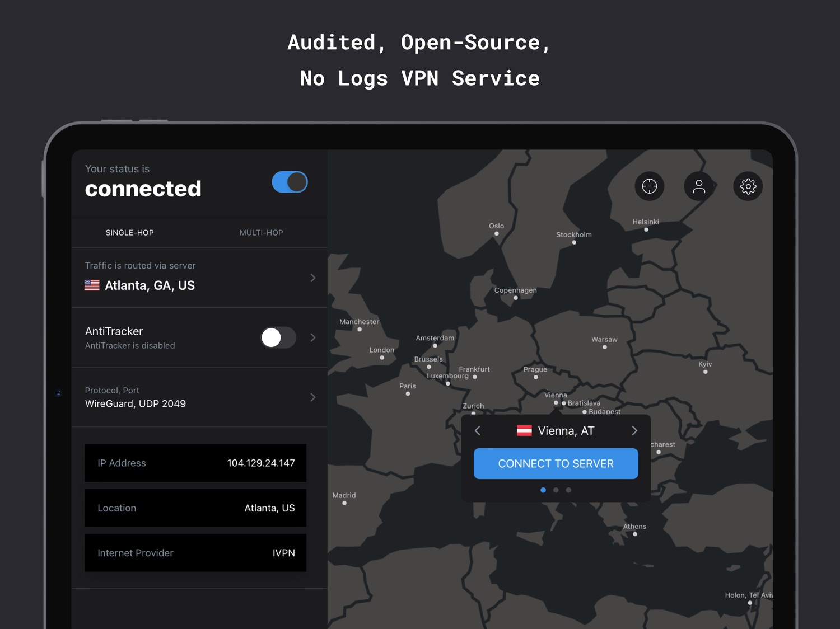Select the Amsterdam server on map
This screenshot has height=629, width=840.
[435, 346]
